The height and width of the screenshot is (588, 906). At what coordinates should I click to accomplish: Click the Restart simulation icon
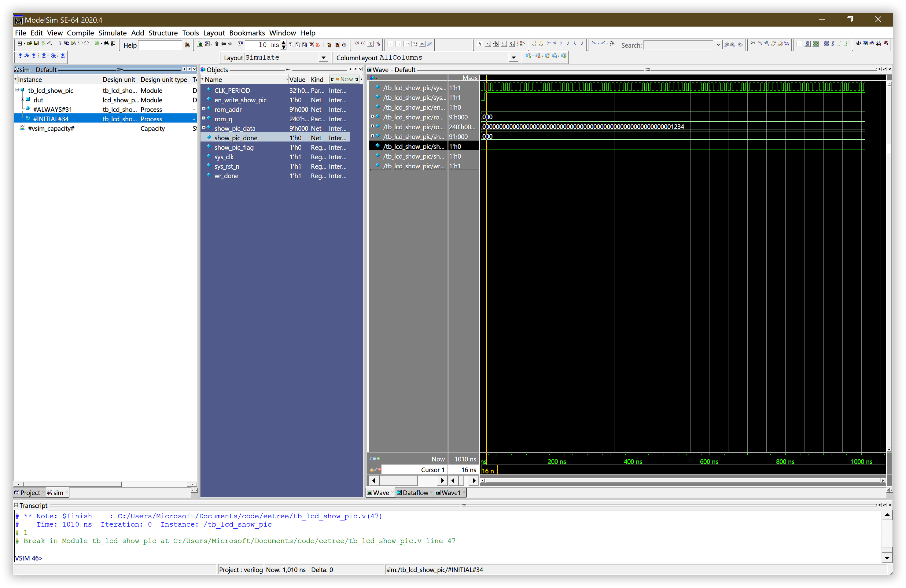tap(240, 44)
